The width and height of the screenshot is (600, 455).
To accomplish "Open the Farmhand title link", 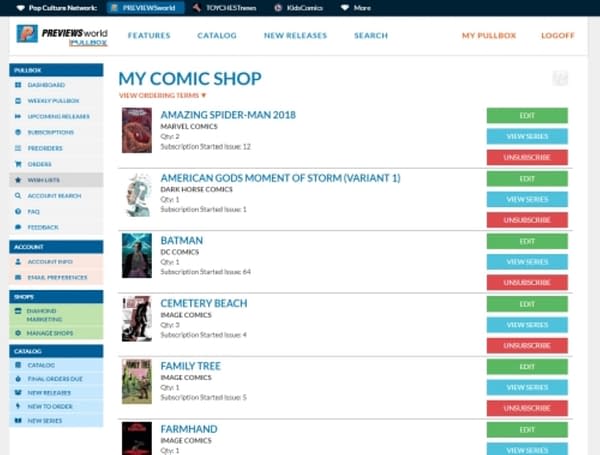I will (x=189, y=429).
